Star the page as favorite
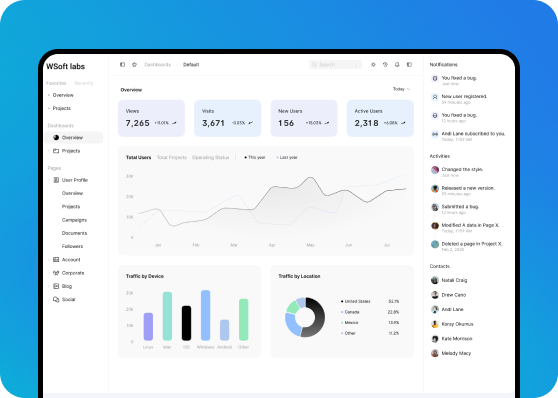 (135, 64)
